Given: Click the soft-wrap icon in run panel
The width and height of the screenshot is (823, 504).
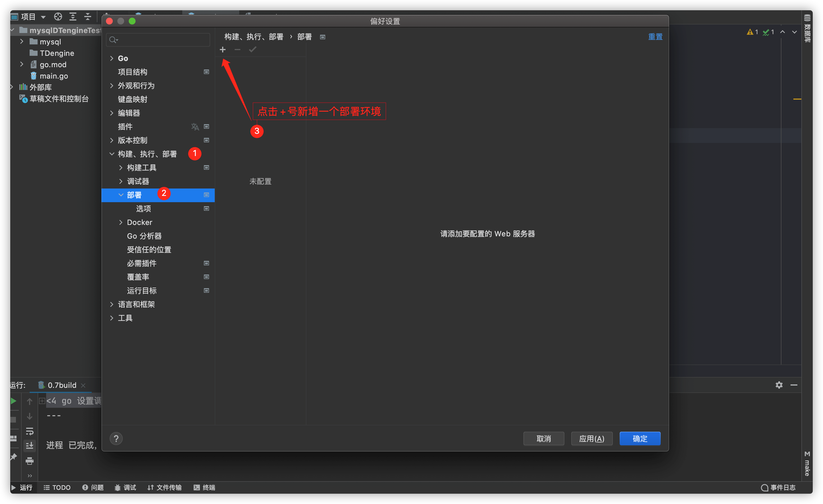Looking at the screenshot, I should [29, 431].
